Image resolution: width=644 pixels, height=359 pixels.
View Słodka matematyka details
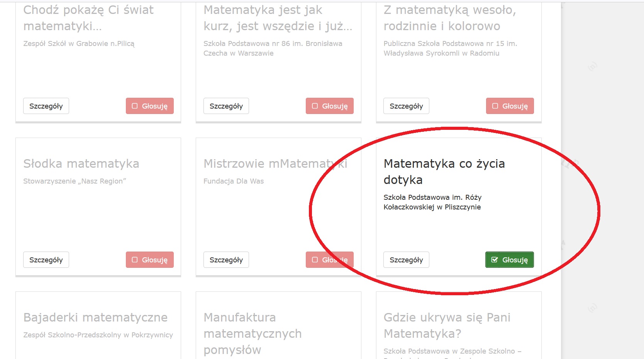coord(46,260)
